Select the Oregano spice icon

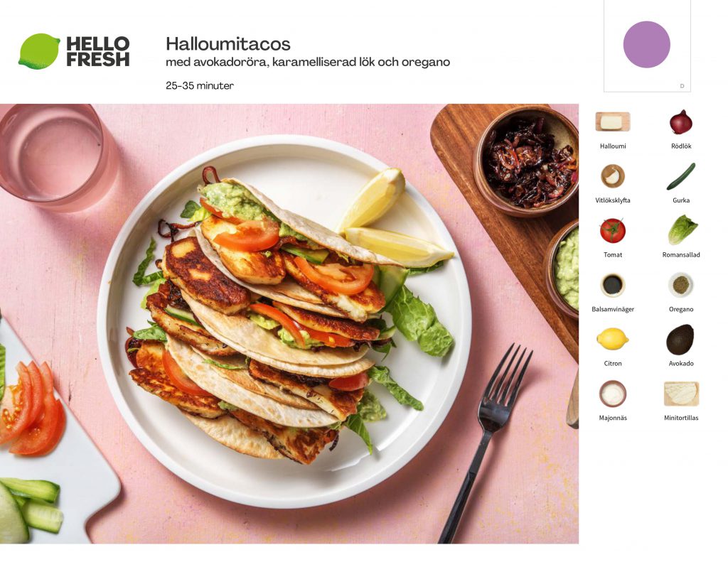(680, 285)
